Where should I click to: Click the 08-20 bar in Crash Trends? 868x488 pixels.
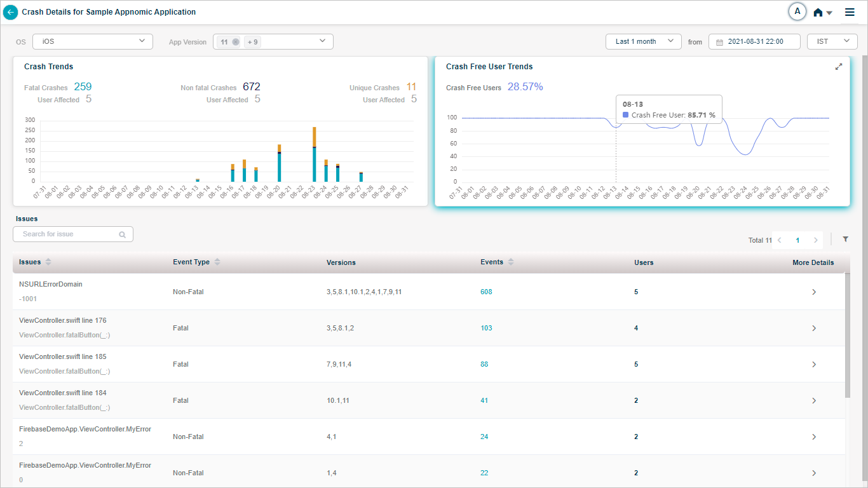coord(279,163)
